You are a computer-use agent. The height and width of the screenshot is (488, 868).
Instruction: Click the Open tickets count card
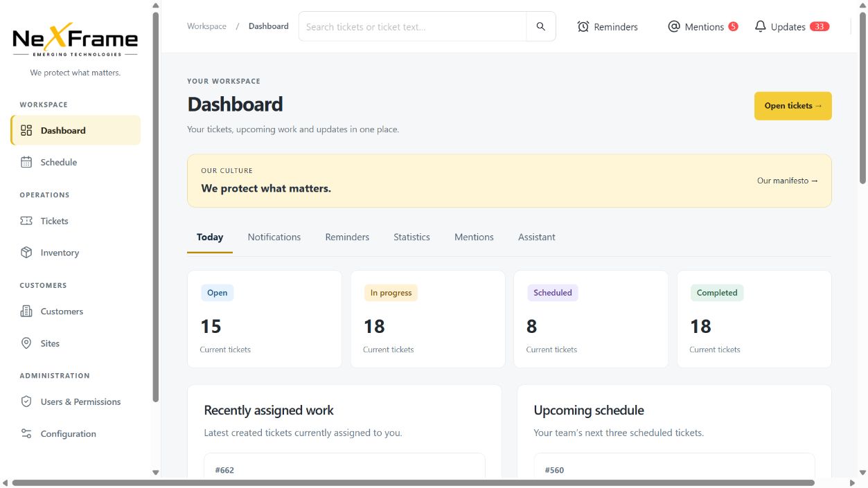tap(265, 319)
